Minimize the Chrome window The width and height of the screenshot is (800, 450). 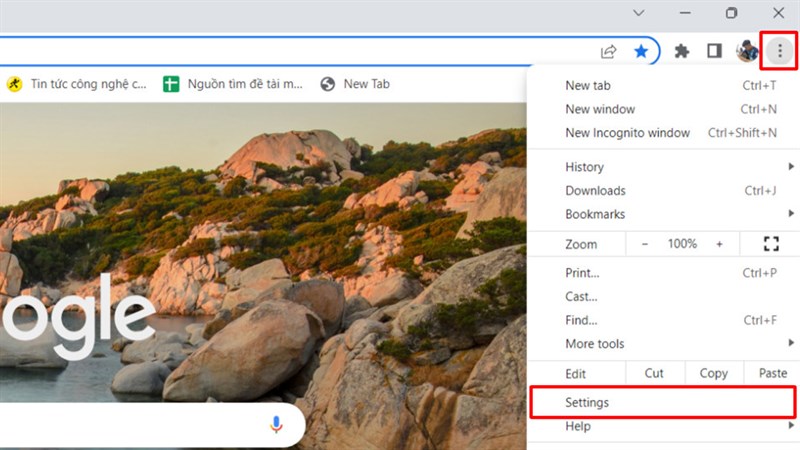click(x=685, y=13)
